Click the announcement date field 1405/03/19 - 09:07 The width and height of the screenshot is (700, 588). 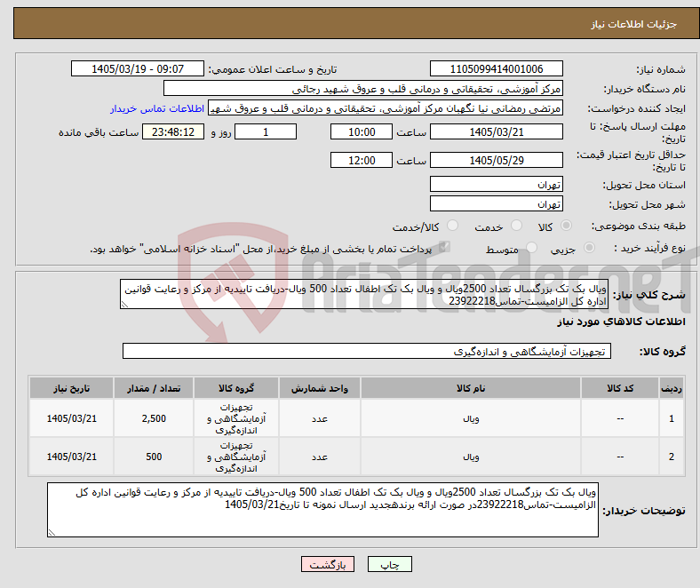click(x=138, y=68)
